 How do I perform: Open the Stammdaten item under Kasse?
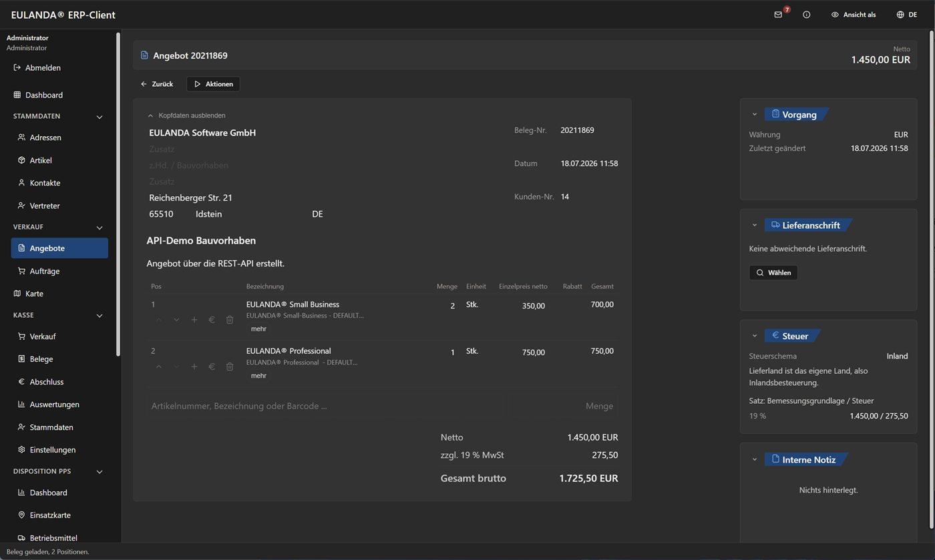[x=59, y=427]
